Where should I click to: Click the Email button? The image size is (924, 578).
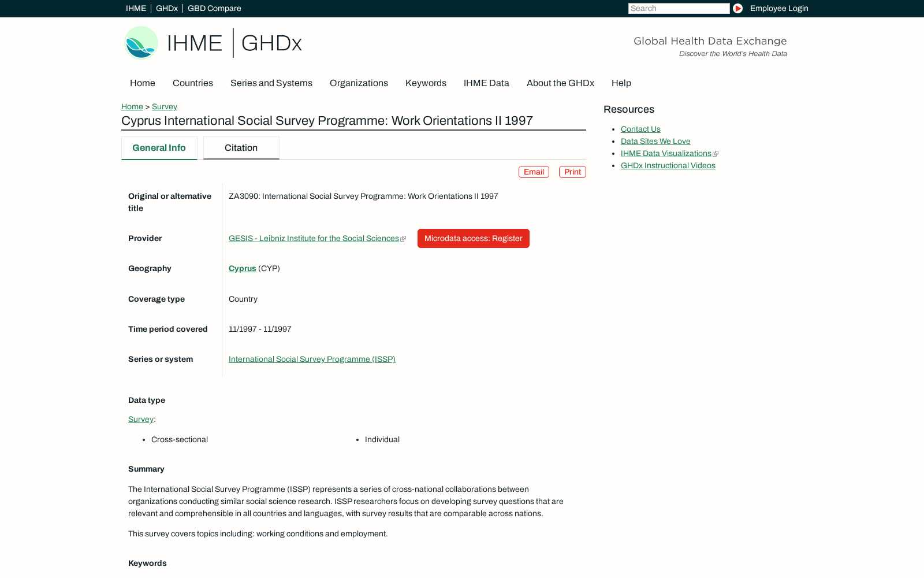pos(534,172)
